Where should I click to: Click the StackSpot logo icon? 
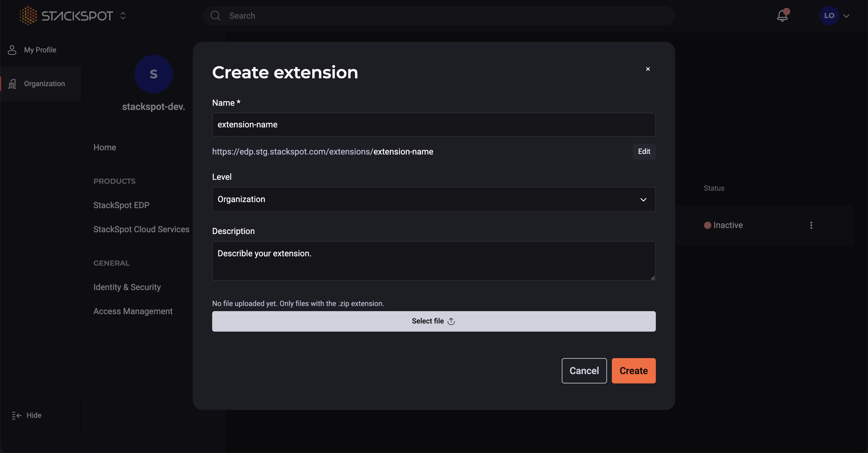(28, 15)
